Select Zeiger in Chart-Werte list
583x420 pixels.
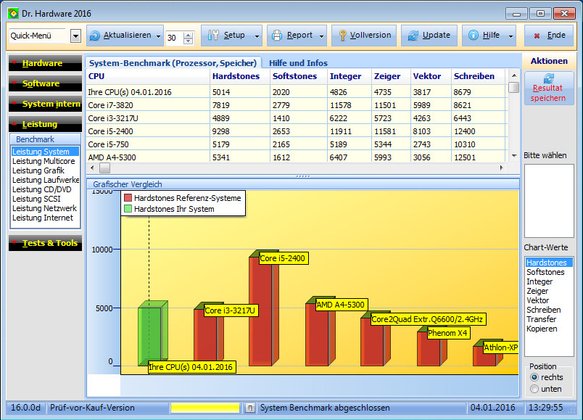click(x=549, y=291)
